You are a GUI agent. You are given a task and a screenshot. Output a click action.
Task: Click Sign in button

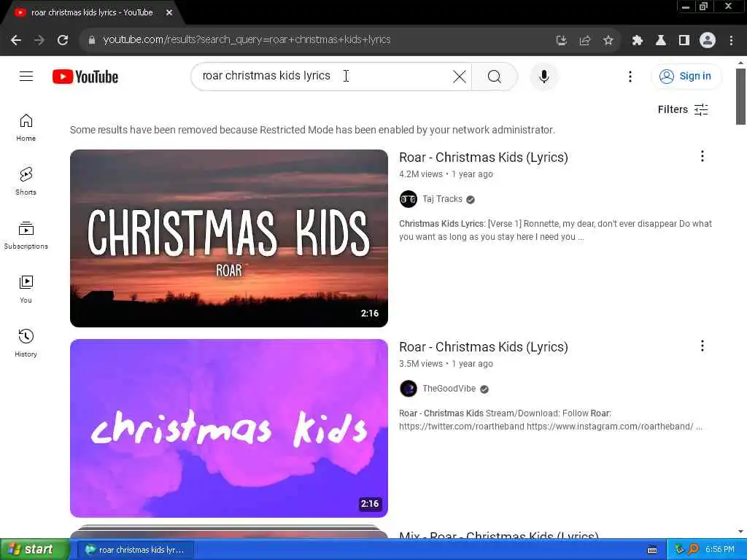686,76
